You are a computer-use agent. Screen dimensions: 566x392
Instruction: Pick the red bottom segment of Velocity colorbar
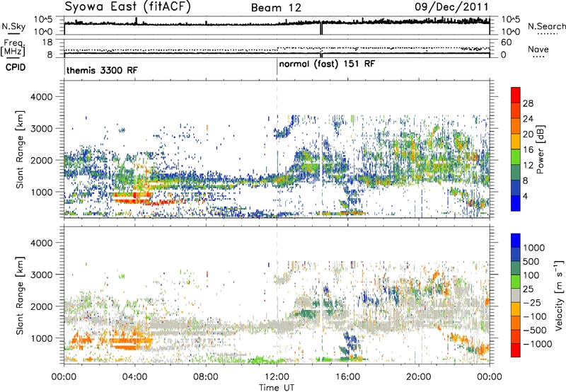coord(516,350)
